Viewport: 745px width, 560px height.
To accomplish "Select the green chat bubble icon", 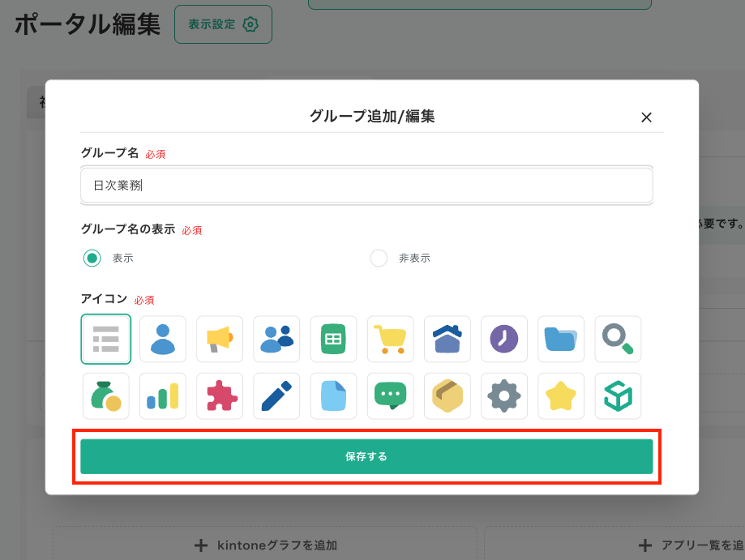I will tap(390, 395).
